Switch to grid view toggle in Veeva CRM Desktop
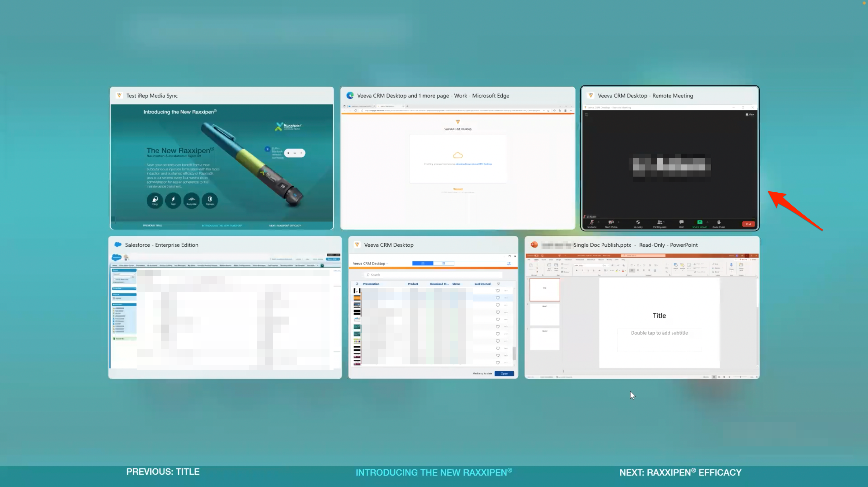868x487 pixels. 444,263
